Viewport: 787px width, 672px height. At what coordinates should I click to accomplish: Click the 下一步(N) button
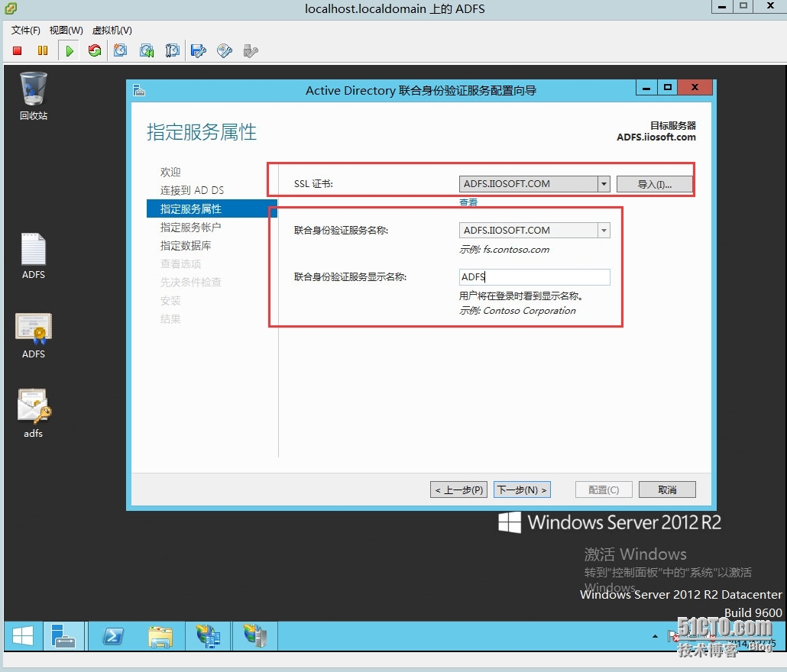pyautogui.click(x=522, y=489)
